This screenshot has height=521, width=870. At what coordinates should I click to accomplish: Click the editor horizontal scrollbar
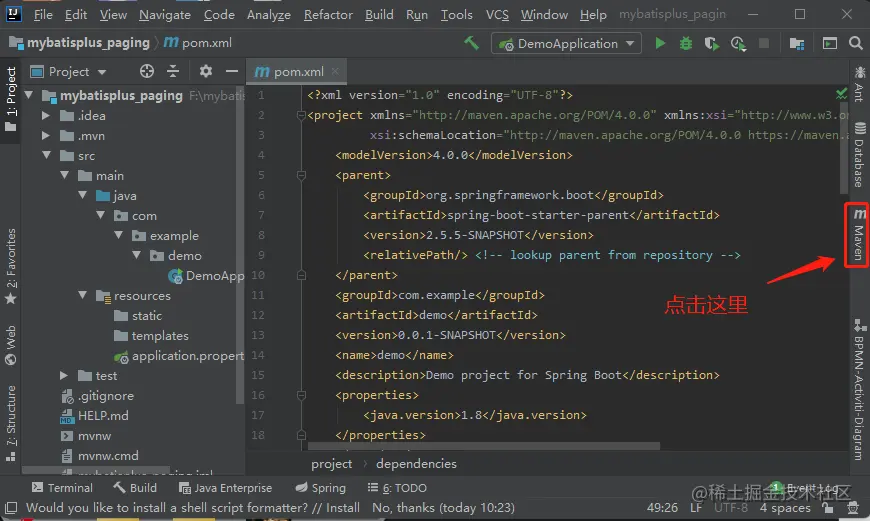484,446
